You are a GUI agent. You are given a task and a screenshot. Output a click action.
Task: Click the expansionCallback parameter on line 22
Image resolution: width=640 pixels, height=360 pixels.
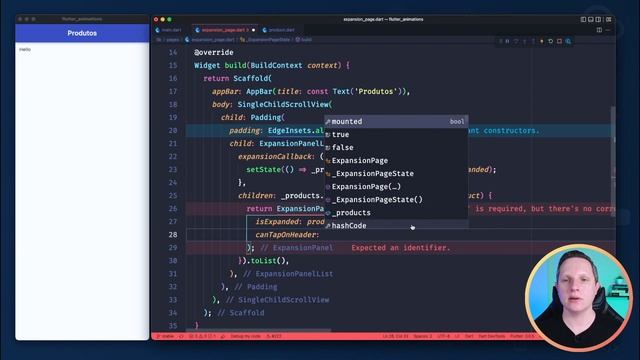pyautogui.click(x=276, y=156)
